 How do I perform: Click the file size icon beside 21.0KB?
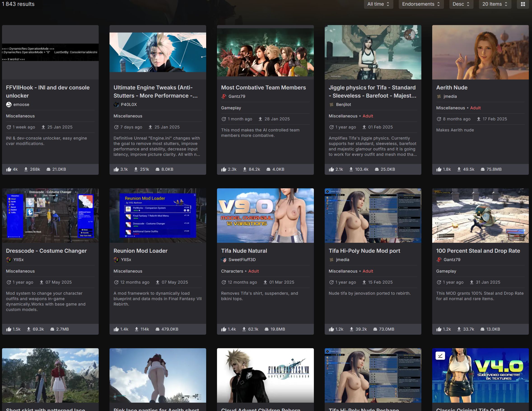(49, 169)
